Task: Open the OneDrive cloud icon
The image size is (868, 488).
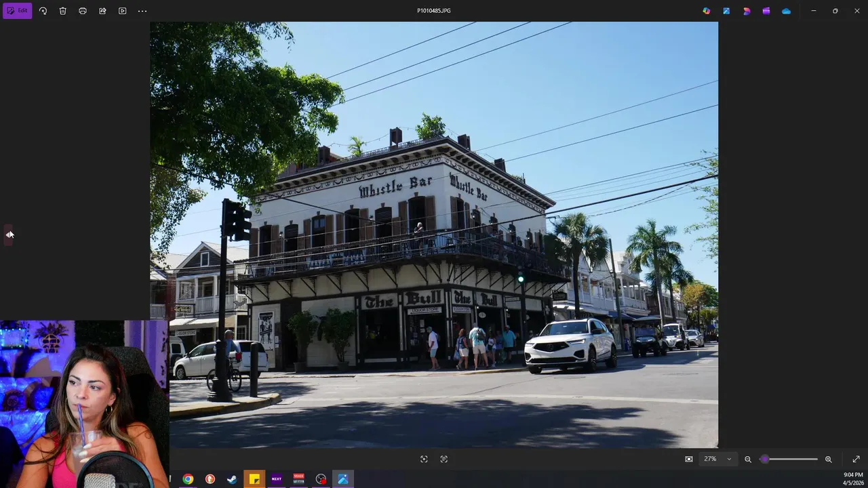Action: pyautogui.click(x=786, y=11)
